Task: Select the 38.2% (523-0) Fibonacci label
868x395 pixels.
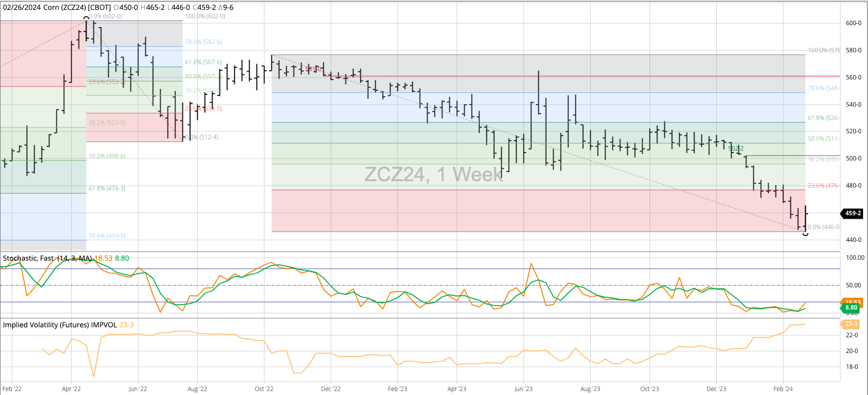Action: coord(107,123)
